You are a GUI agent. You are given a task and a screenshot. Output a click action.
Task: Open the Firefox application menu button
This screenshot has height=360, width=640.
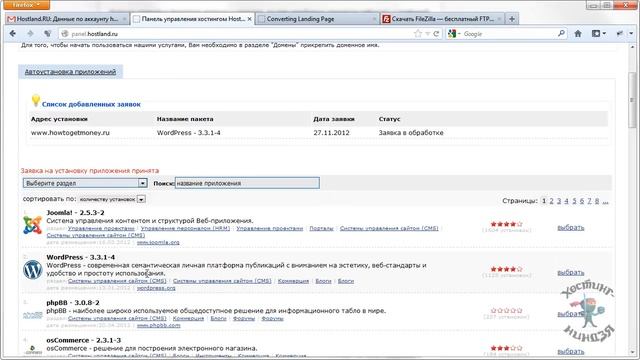tap(26, 5)
